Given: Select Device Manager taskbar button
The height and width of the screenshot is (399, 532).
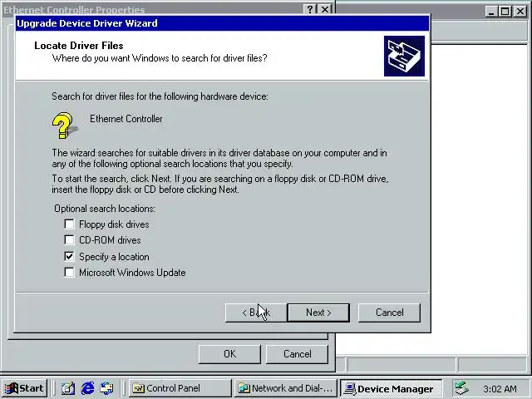Looking at the screenshot, I should (392, 388).
